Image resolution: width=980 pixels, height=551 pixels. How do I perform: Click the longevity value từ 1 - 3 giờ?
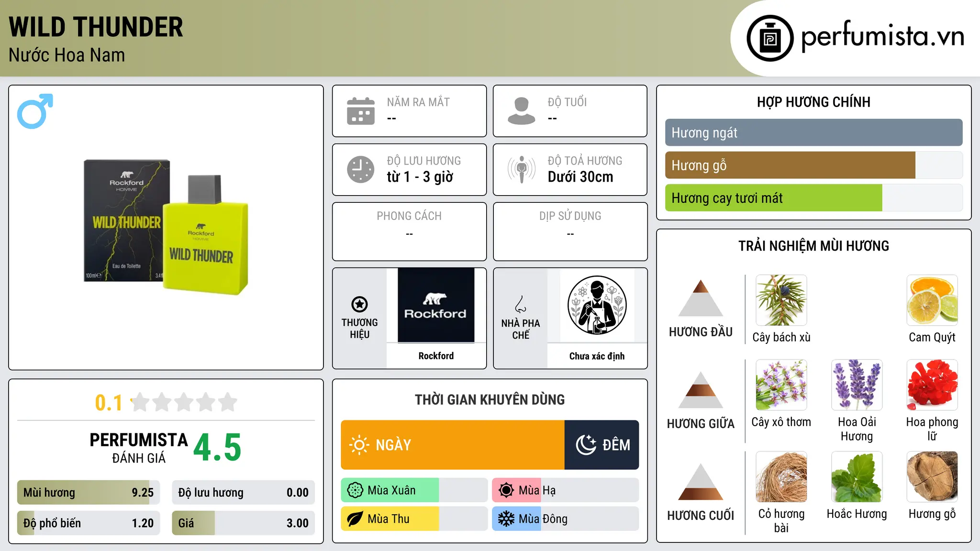point(420,177)
